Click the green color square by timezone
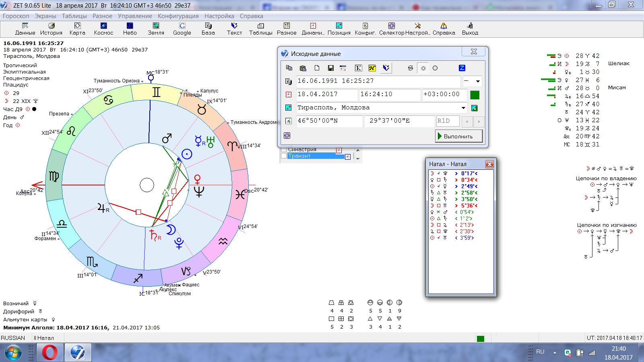The height and width of the screenshot is (362, 644). pyautogui.click(x=475, y=95)
